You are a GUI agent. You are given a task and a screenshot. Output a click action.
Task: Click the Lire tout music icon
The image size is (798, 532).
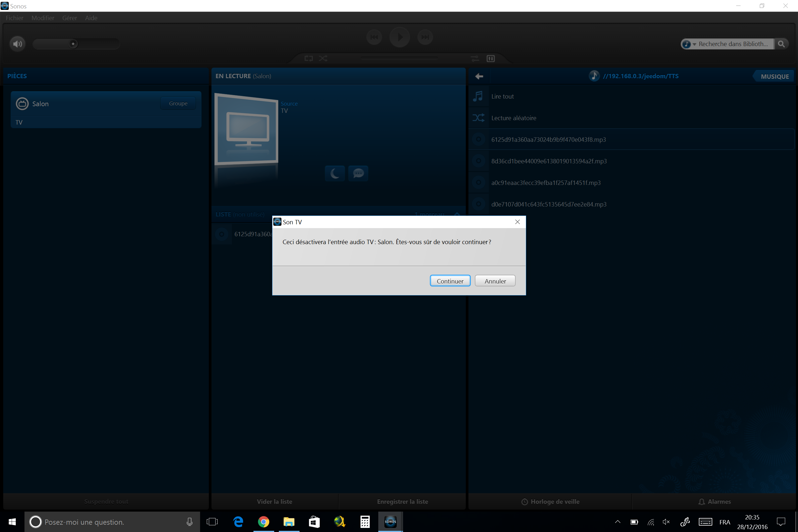(x=478, y=96)
